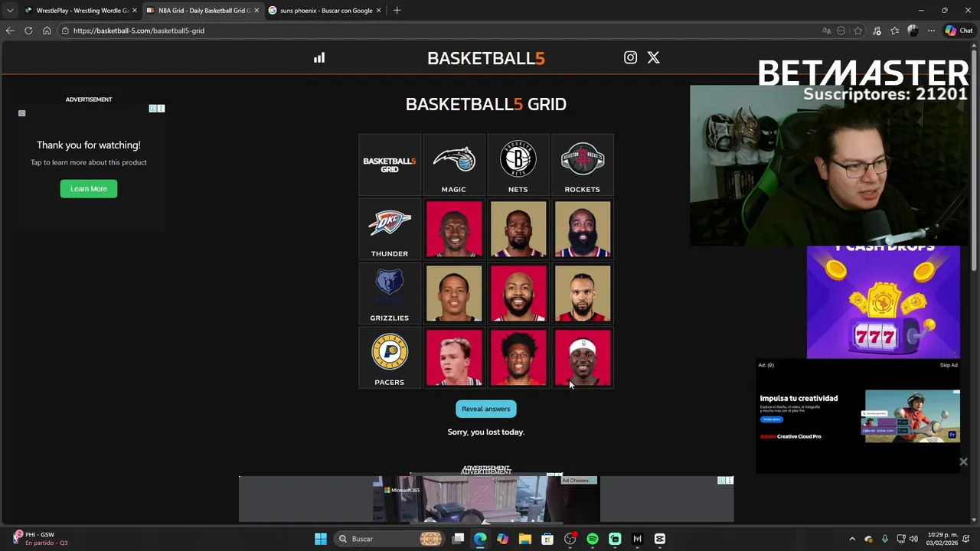Open Microsoft Store from taskbar
The image size is (980, 551).
(547, 539)
